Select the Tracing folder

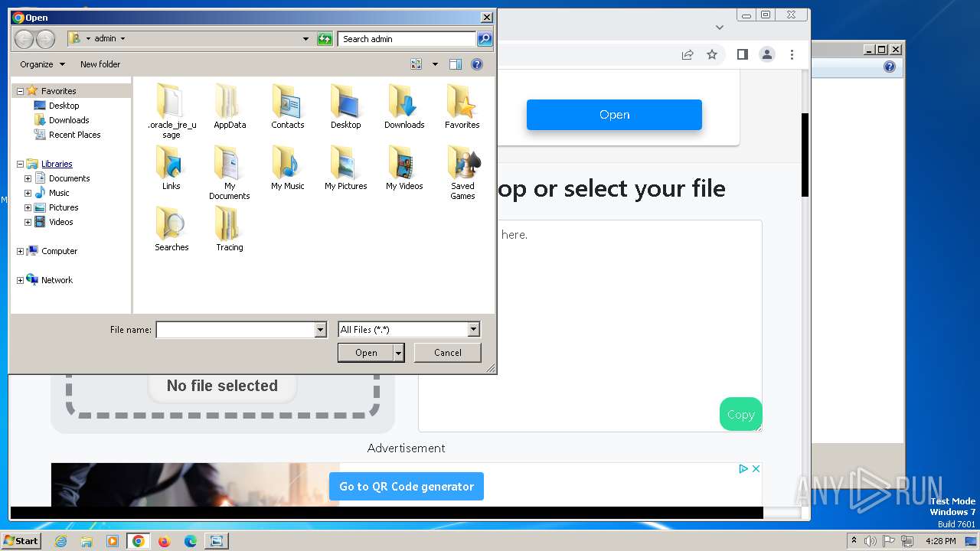(230, 229)
